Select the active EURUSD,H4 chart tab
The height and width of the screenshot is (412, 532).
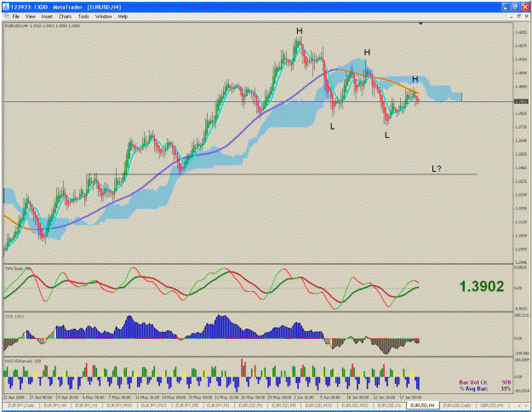[422, 405]
